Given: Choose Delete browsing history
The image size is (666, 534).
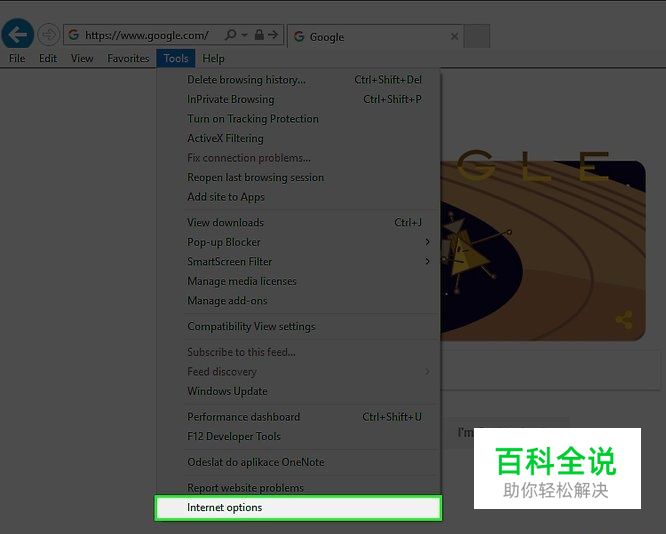Looking at the screenshot, I should point(299,80).
